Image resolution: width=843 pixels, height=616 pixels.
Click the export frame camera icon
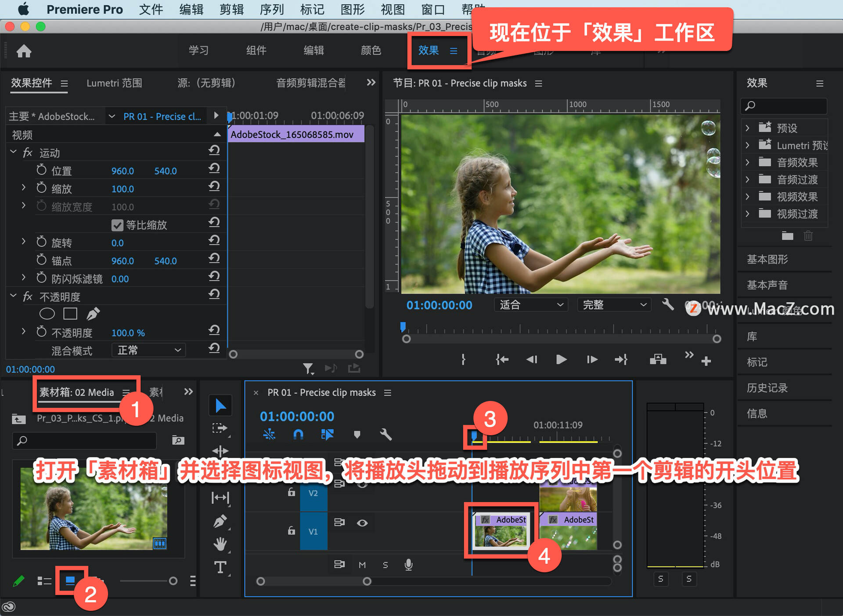pos(658,360)
